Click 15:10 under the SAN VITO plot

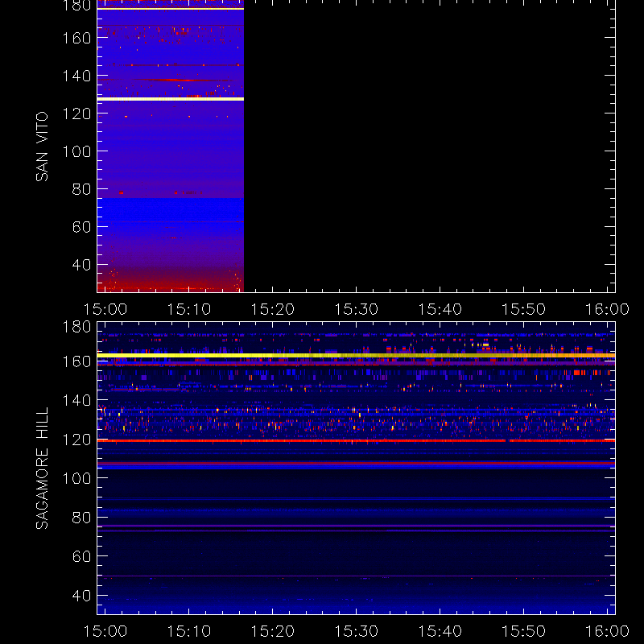coord(189,309)
